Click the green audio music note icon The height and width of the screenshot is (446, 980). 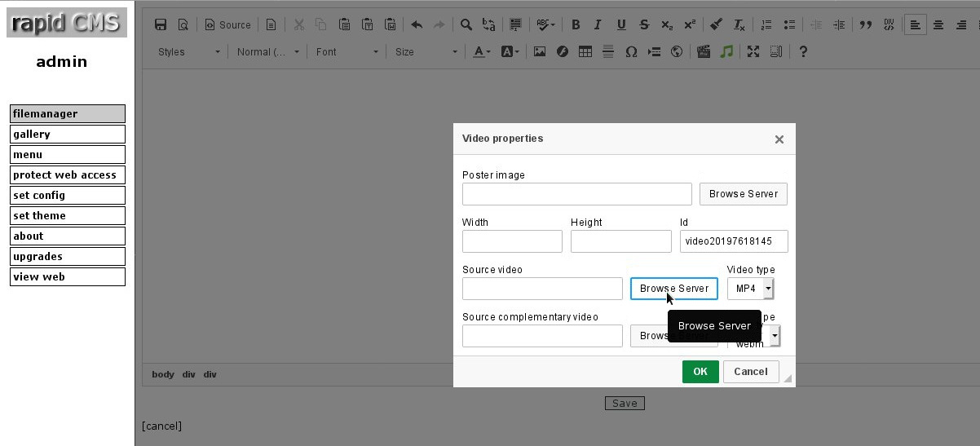726,51
